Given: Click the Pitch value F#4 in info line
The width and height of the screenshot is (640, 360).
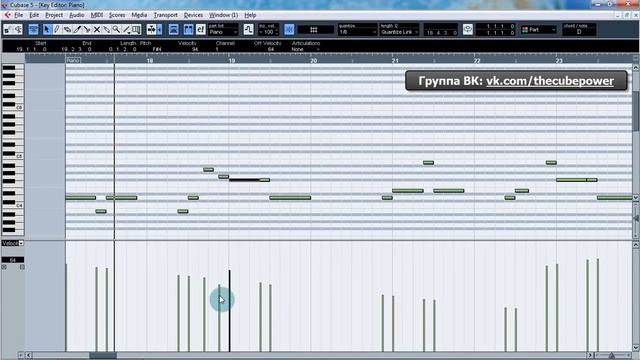Looking at the screenshot, I should pyautogui.click(x=157, y=49).
